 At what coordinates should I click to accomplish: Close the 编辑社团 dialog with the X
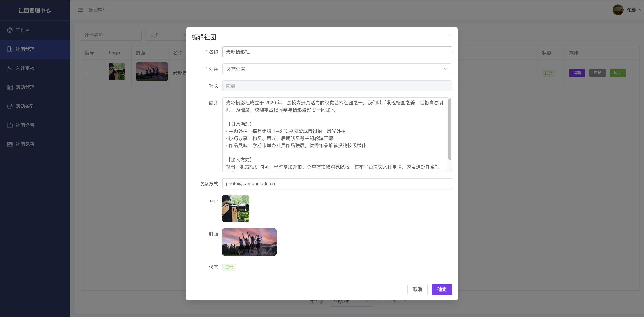(x=449, y=35)
